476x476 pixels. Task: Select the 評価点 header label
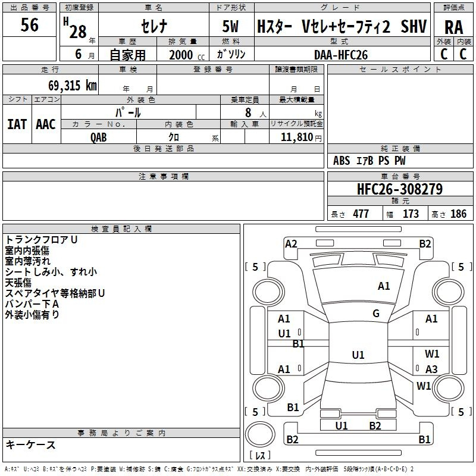point(453,7)
